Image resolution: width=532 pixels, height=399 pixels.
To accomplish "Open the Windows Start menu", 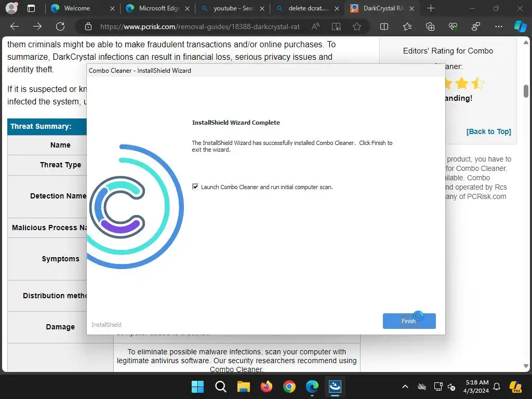I will pyautogui.click(x=197, y=387).
